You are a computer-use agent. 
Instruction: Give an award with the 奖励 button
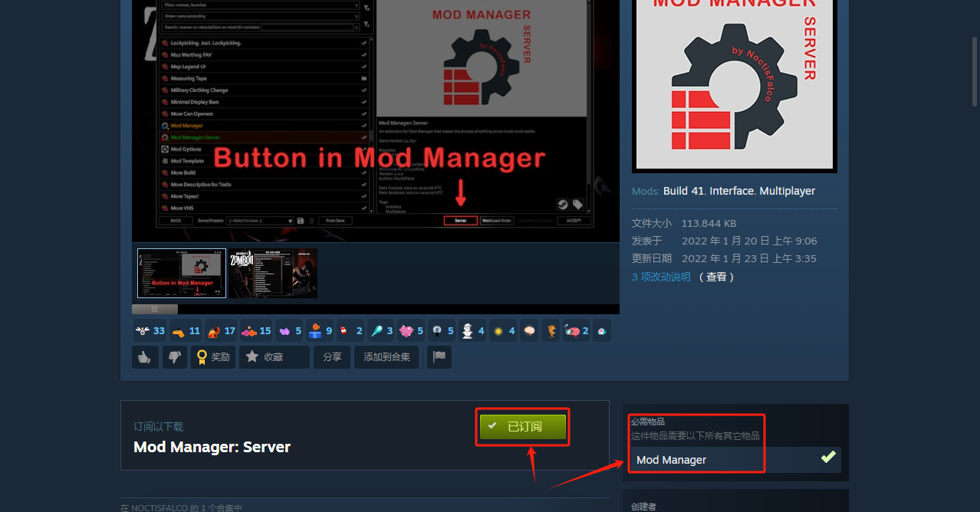tap(213, 356)
